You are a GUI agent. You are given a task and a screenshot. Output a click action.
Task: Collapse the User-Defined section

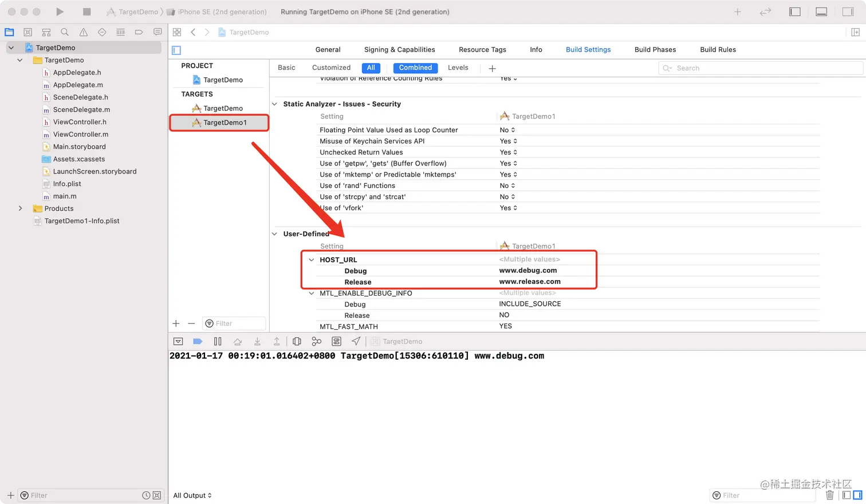pyautogui.click(x=274, y=234)
